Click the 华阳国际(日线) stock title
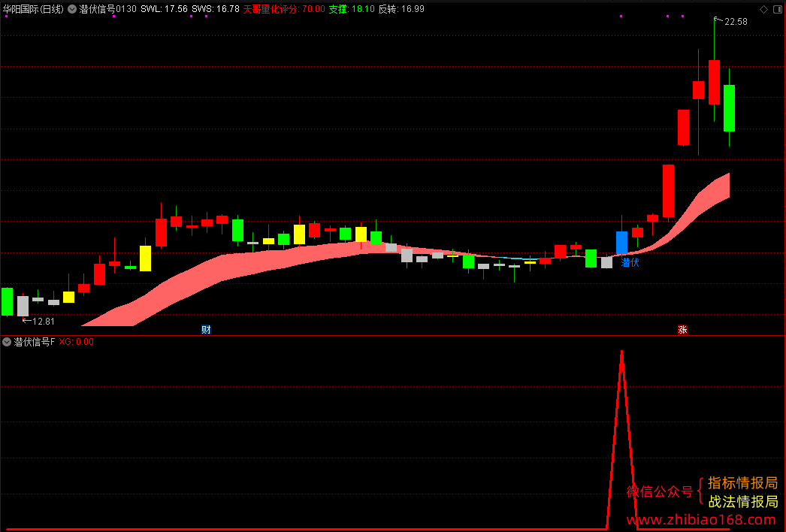Screen dimensions: 786x532 pos(33,9)
